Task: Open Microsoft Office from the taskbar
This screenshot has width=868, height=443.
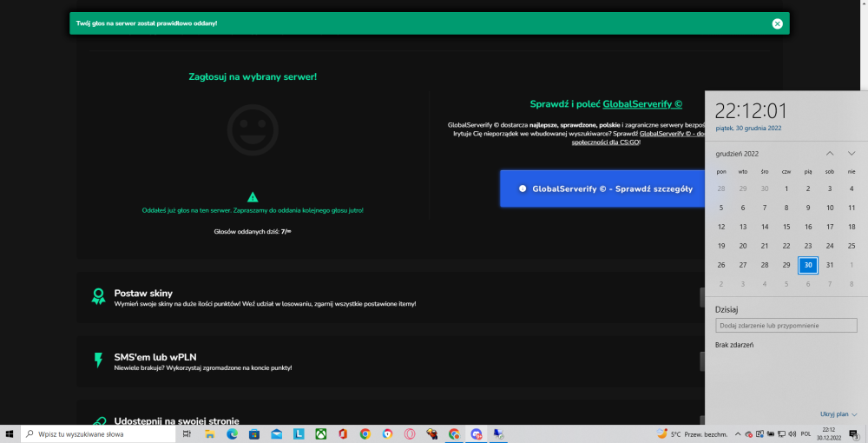Action: [343, 434]
